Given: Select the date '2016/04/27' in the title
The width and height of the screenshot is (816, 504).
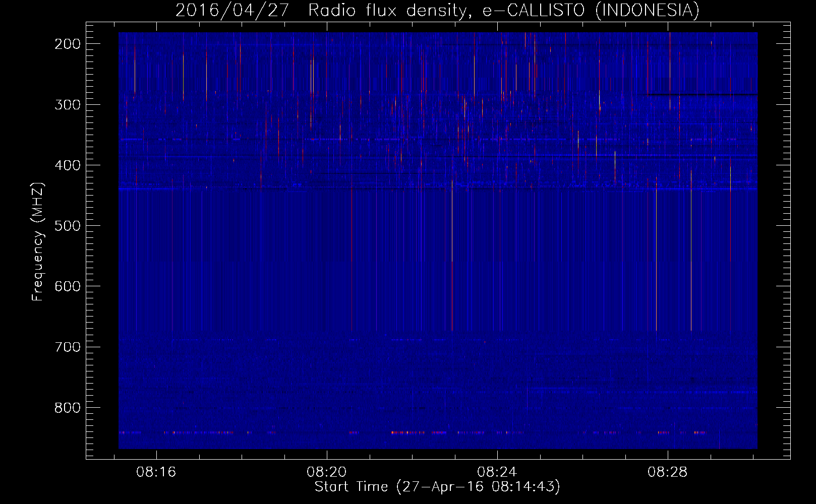Looking at the screenshot, I should [232, 10].
